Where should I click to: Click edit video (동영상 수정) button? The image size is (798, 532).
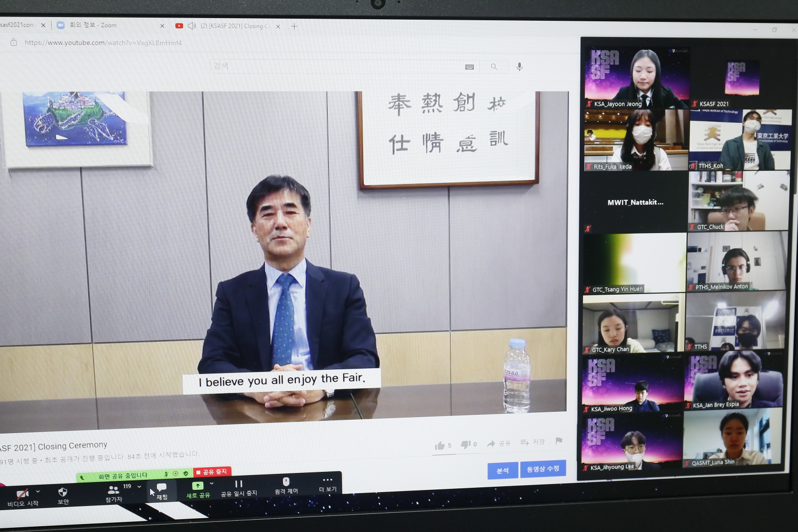click(x=543, y=469)
